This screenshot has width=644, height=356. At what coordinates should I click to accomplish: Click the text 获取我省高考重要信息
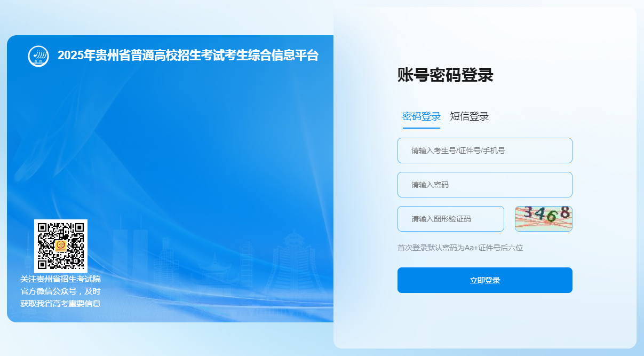coord(60,304)
